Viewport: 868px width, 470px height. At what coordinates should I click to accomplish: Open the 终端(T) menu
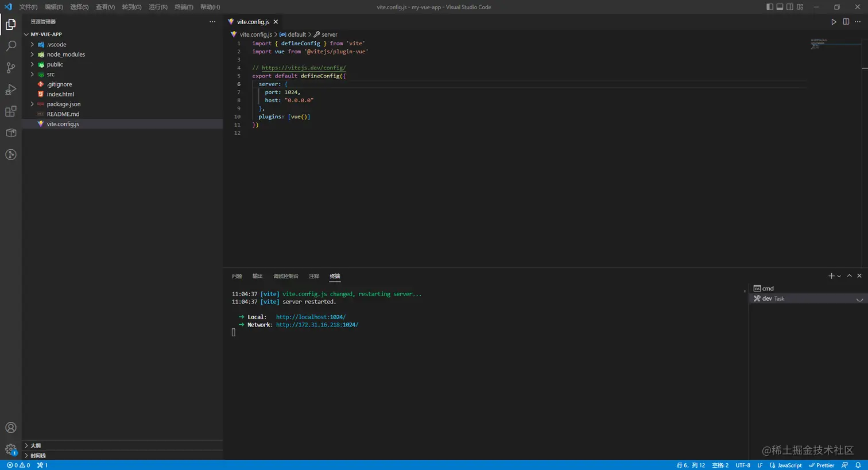click(184, 7)
